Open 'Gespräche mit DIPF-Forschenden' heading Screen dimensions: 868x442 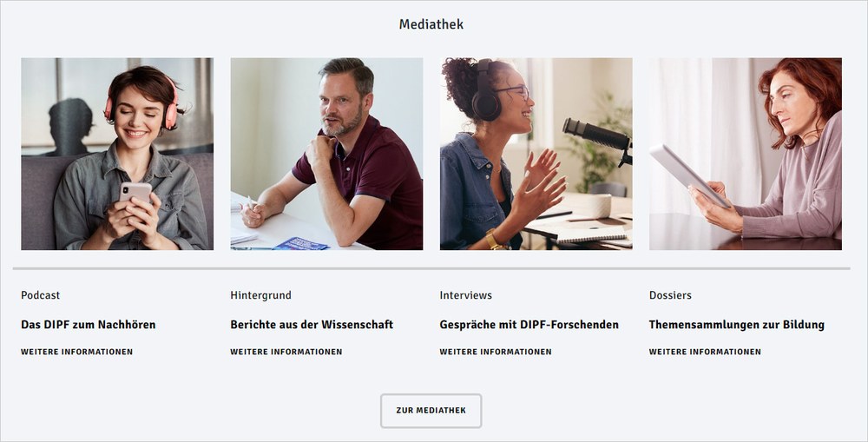pos(529,325)
